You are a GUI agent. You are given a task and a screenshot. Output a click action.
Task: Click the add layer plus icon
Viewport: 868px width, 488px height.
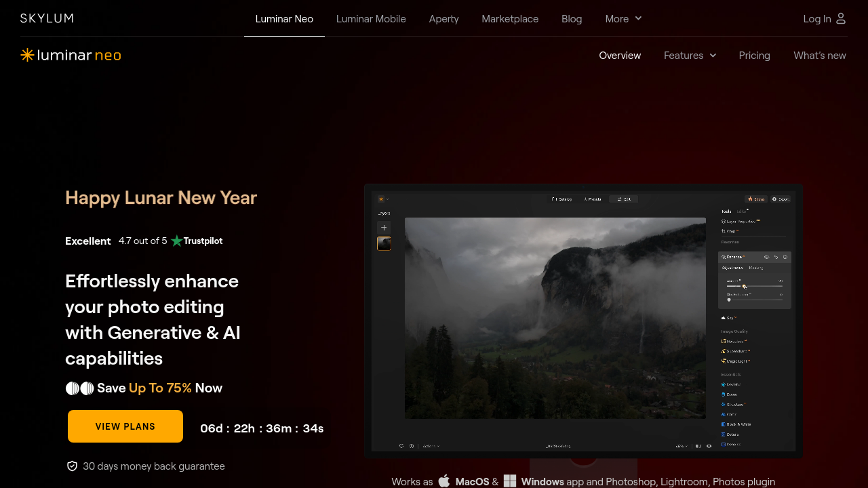click(384, 228)
